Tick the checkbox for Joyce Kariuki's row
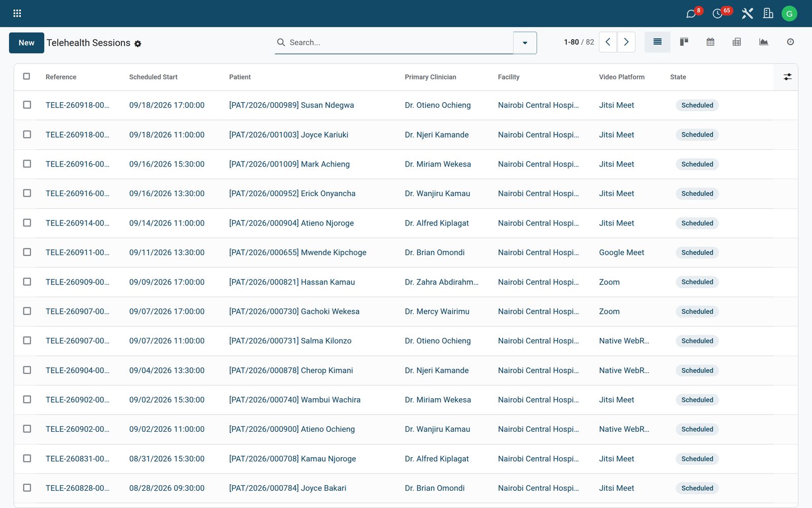Image resolution: width=812 pixels, height=508 pixels. (x=27, y=134)
